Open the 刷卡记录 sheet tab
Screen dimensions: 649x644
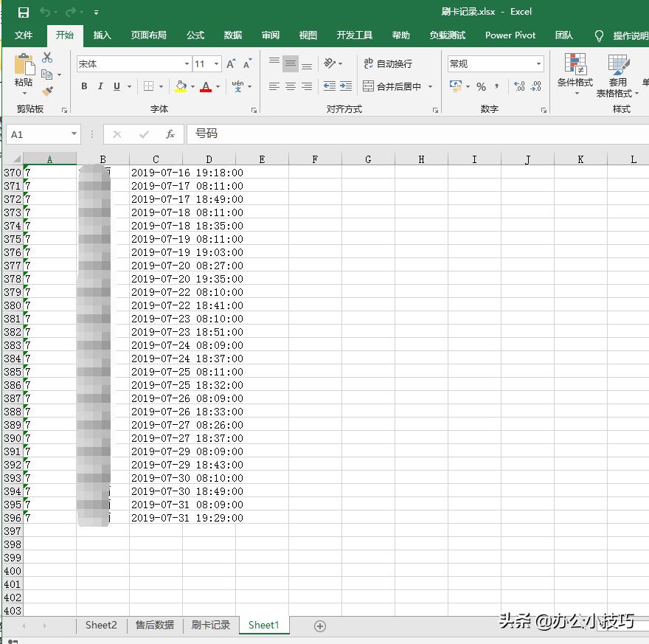coord(212,624)
